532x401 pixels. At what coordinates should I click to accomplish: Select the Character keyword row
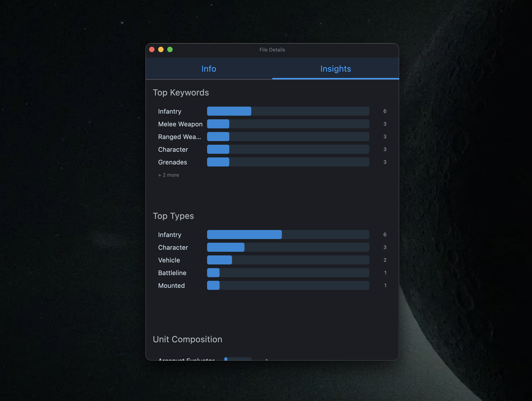pyautogui.click(x=173, y=149)
